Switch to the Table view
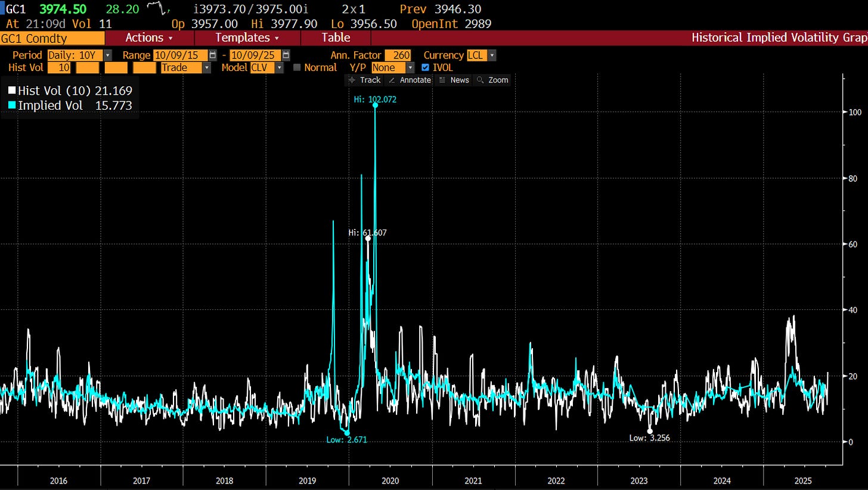The height and width of the screenshot is (490, 868). [336, 38]
